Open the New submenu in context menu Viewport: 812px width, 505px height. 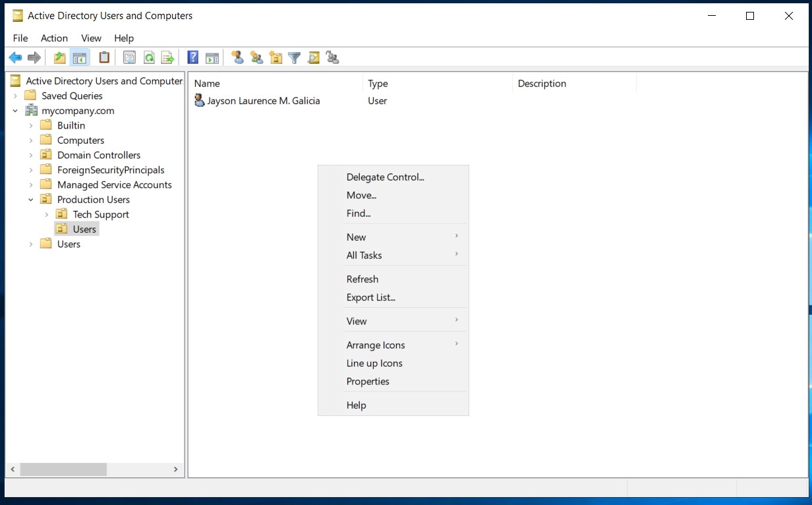(x=356, y=237)
